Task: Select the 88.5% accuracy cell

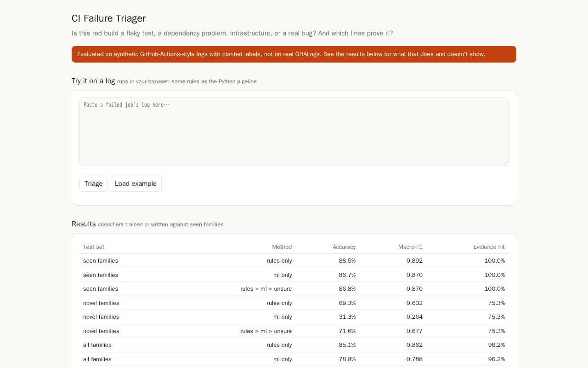Action: [347, 261]
